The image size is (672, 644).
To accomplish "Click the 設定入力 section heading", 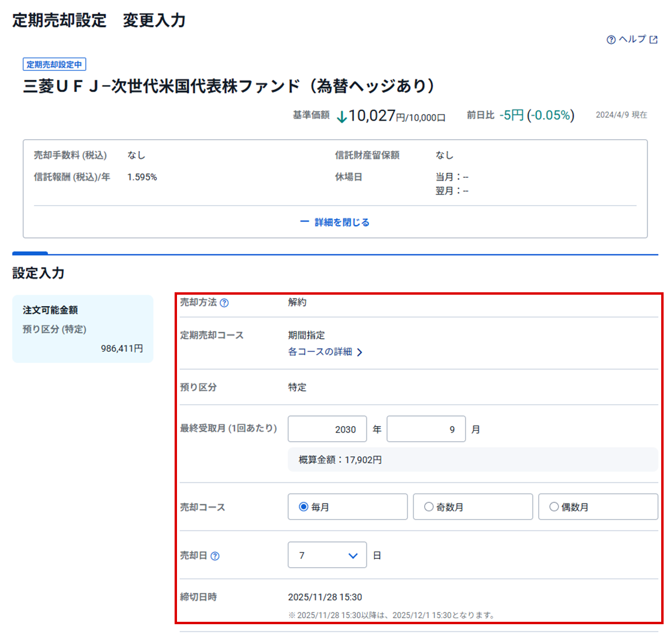I will pyautogui.click(x=38, y=273).
